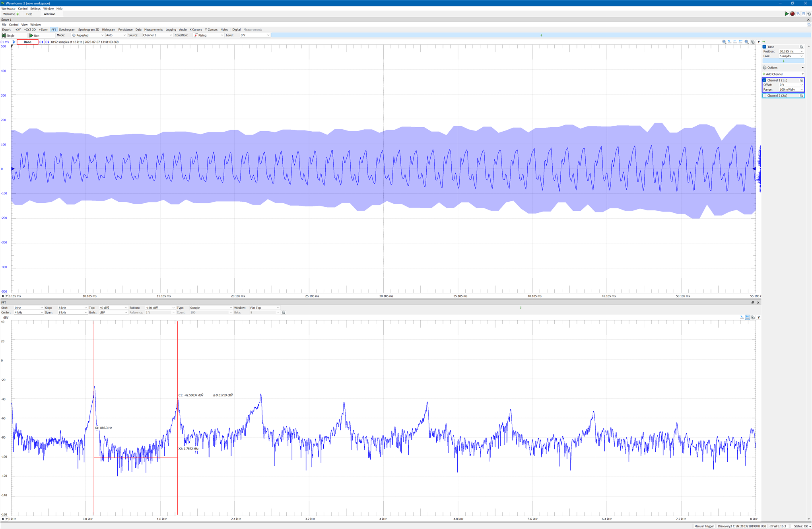The width and height of the screenshot is (812, 529).
Task: Open scope plot options gear icon
Action: pos(753,42)
